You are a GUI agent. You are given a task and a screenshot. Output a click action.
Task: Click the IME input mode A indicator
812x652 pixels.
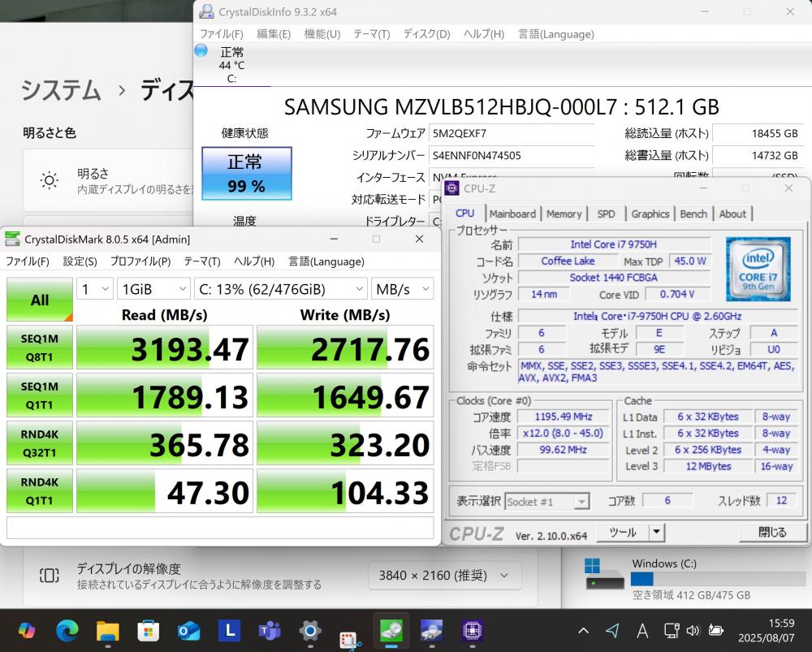pos(642,630)
